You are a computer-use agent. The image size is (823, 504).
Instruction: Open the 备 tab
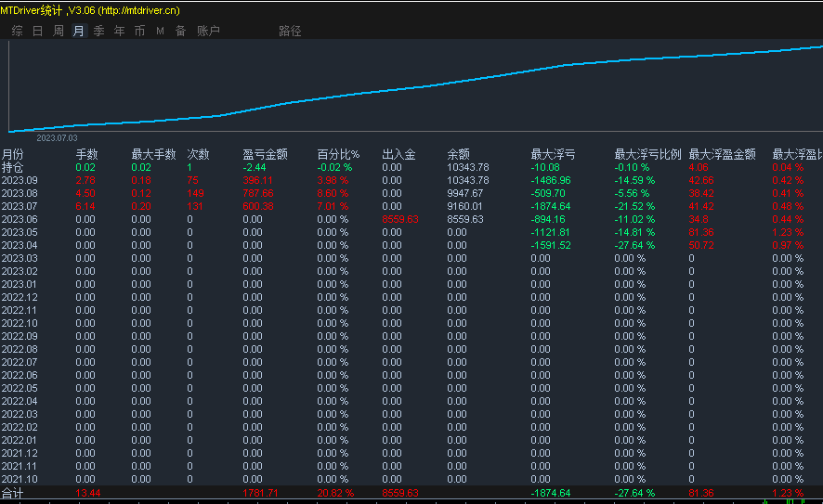pos(180,31)
